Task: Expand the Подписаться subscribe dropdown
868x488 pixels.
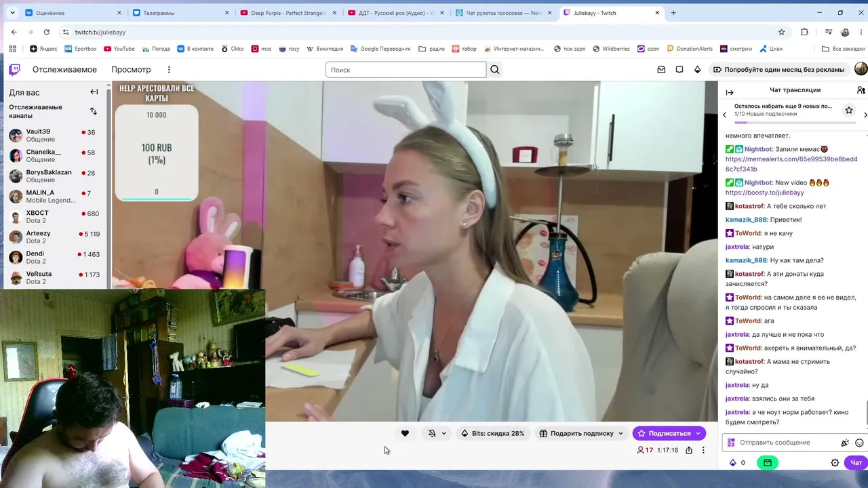Action: (698, 433)
